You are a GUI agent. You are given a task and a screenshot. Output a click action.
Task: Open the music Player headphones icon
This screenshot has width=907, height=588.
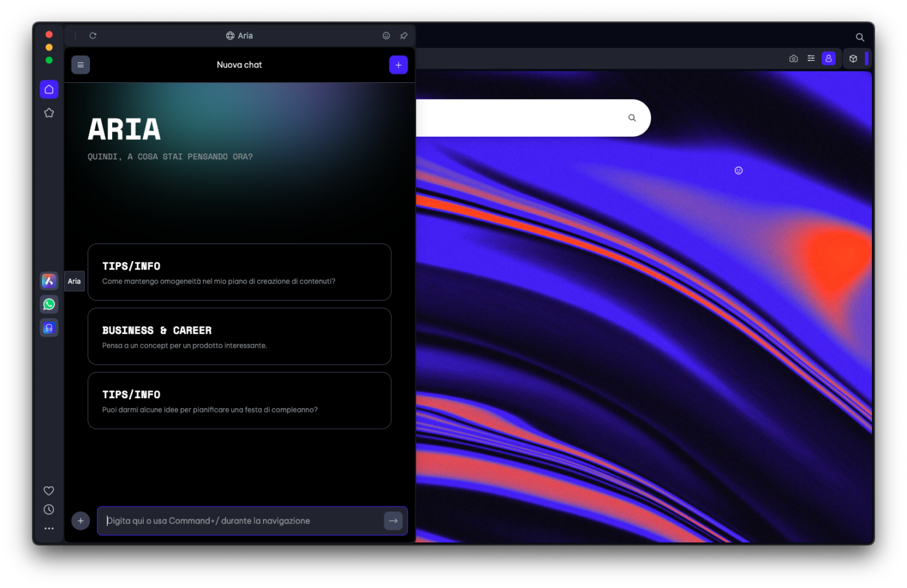tap(49, 328)
